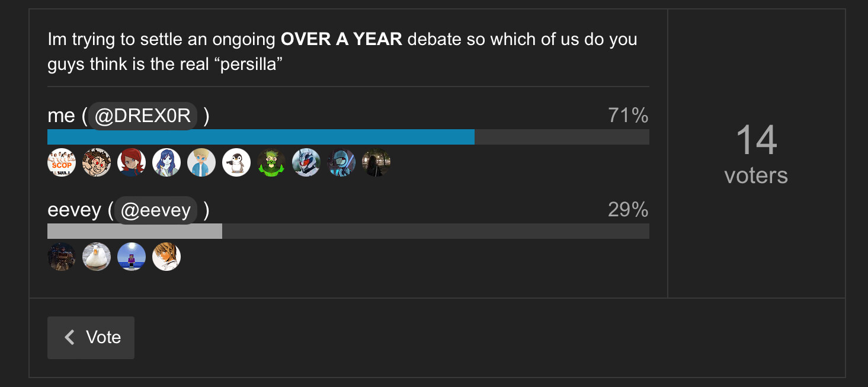Image resolution: width=868 pixels, height=387 pixels.
Task: Click the SCOP voter avatar
Action: (x=62, y=162)
